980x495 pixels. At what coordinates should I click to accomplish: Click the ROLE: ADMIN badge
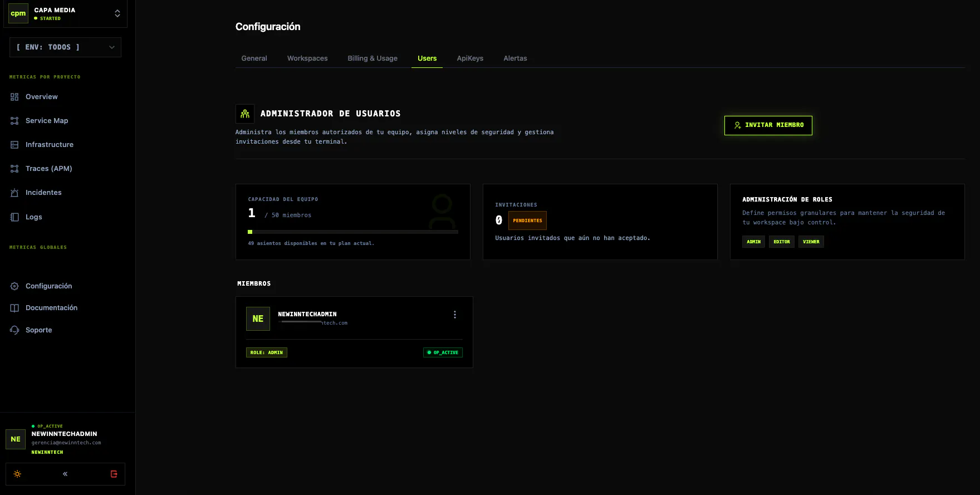click(267, 352)
